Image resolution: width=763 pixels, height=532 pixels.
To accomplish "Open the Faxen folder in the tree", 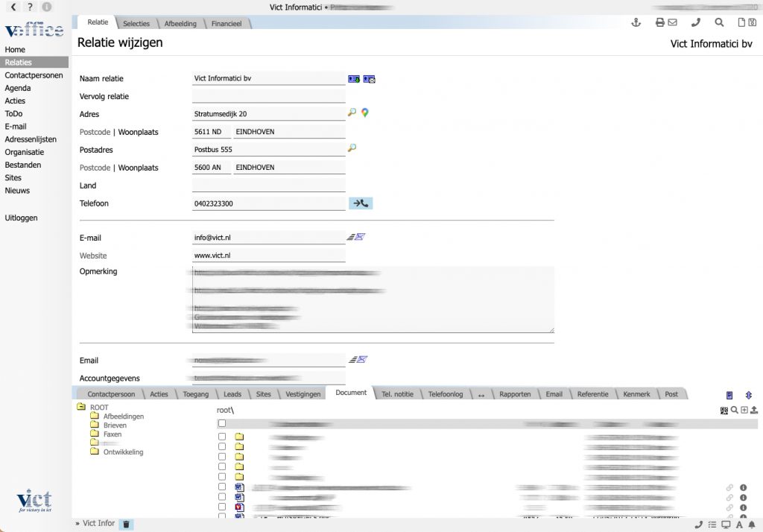I will coord(113,434).
